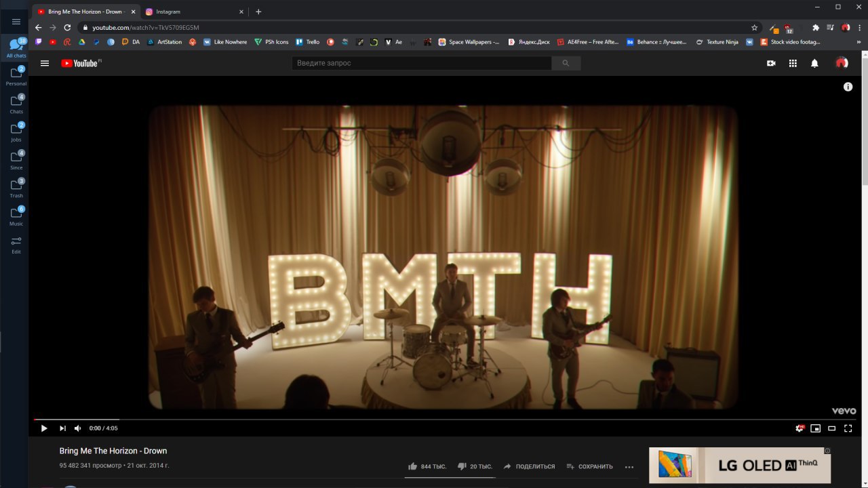Open YouTube notifications bell

pos(814,63)
